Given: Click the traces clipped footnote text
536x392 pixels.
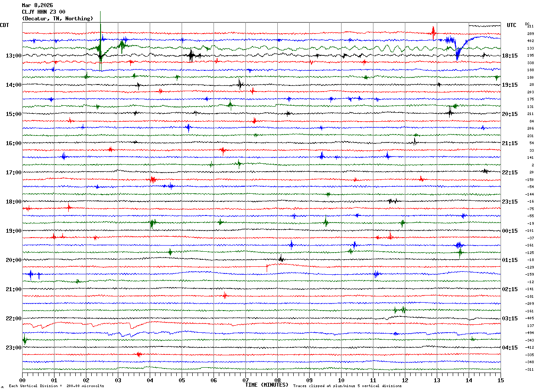Looking at the screenshot, I should click(x=347, y=386).
